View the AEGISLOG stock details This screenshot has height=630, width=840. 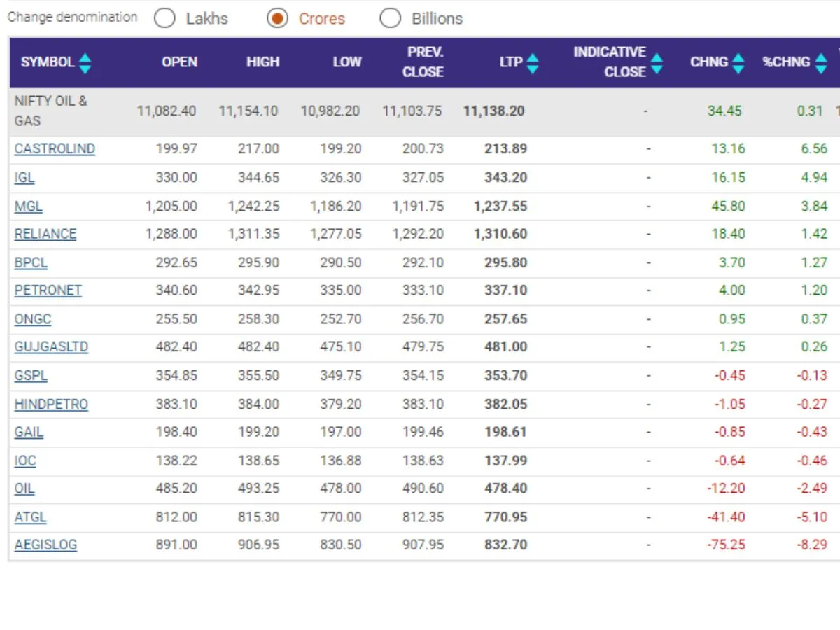tap(45, 545)
